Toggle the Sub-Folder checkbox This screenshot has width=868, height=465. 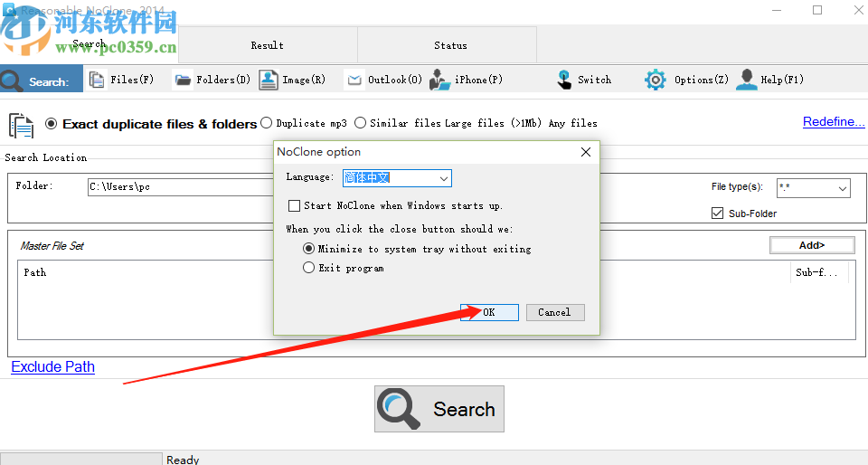pyautogui.click(x=717, y=214)
